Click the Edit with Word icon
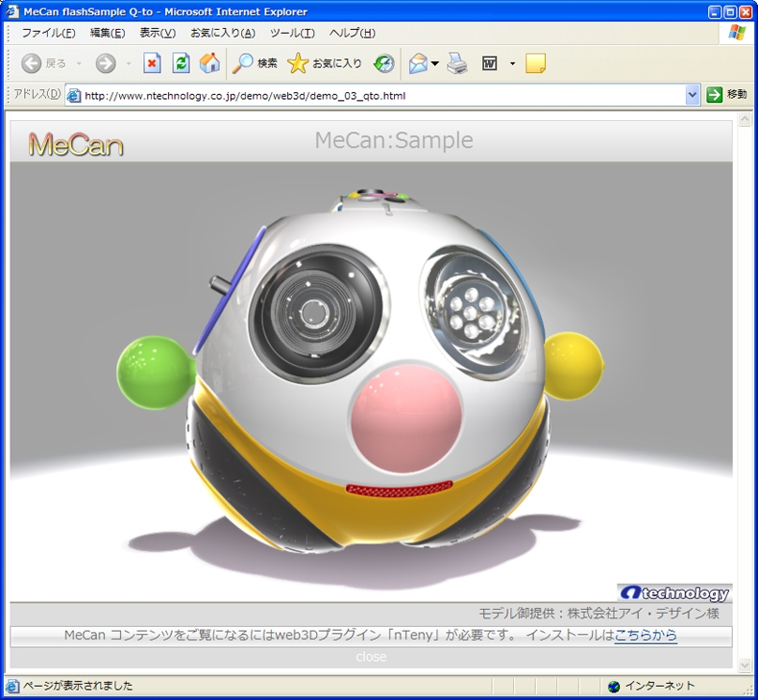Viewport: 758px width, 700px height. click(x=490, y=63)
